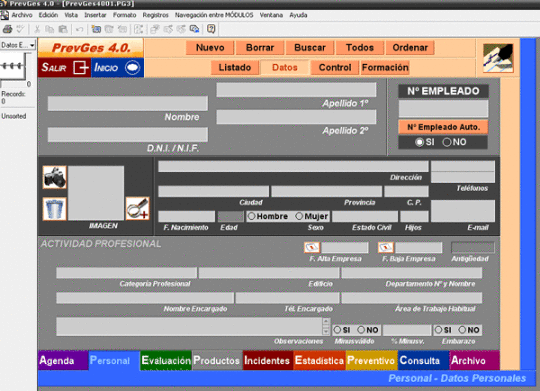Click the help question mark icon
Viewport: 540px width, 391px height.
(211, 29)
